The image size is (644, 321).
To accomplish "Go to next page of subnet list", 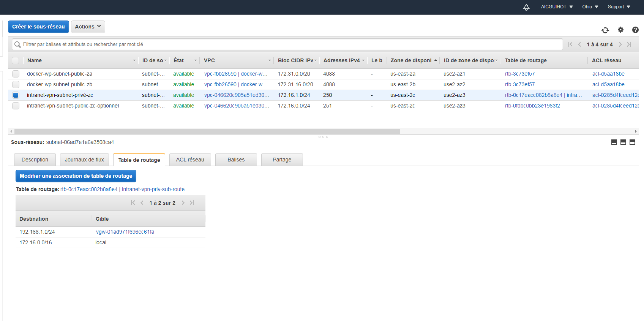I will [620, 44].
